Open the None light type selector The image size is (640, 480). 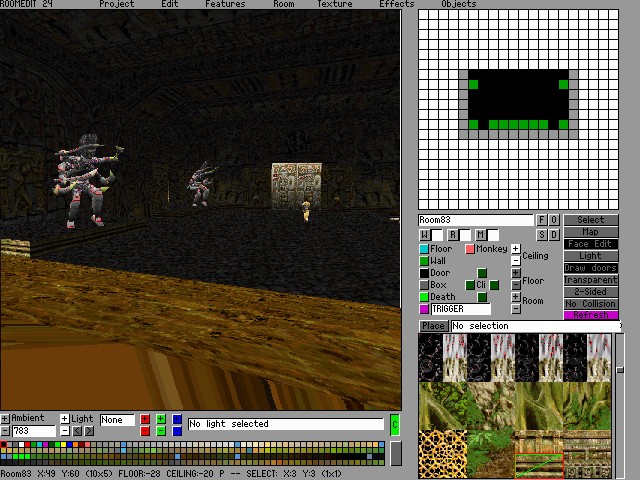117,420
